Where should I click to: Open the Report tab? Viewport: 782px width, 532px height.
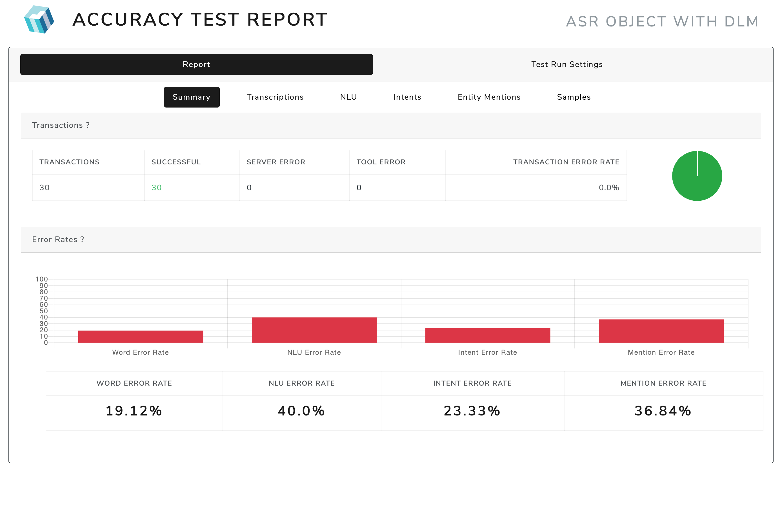(x=196, y=64)
